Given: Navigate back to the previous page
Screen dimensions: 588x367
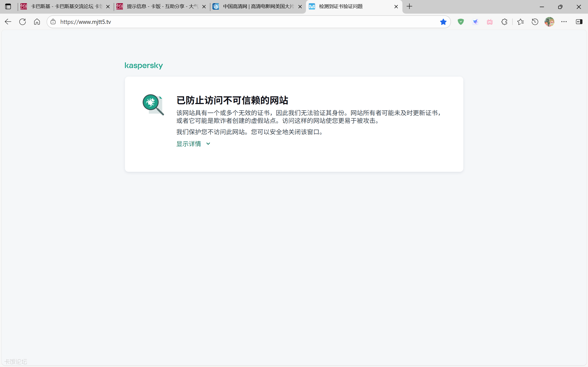Looking at the screenshot, I should 8,22.
